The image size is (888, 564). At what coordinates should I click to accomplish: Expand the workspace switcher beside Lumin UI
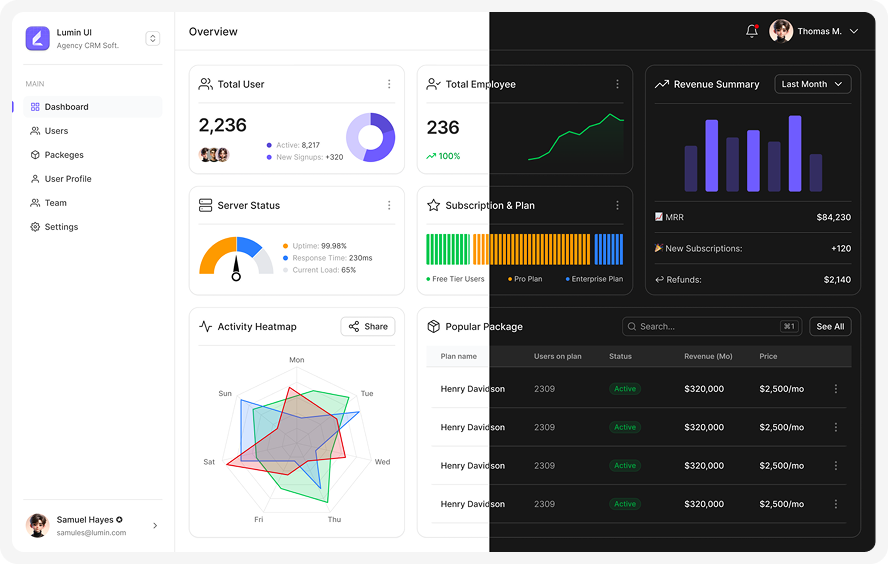[x=152, y=38]
